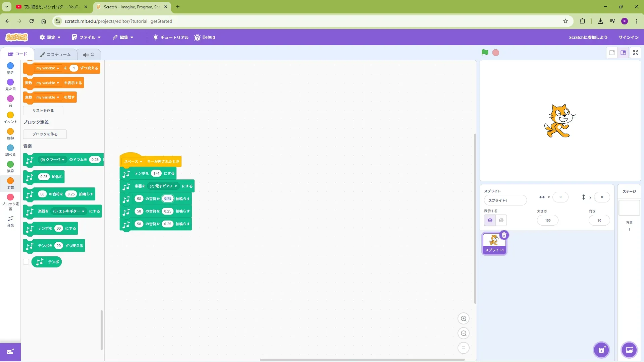
Task: Delete Sprite1 with the trash icon
Action: pos(504,235)
